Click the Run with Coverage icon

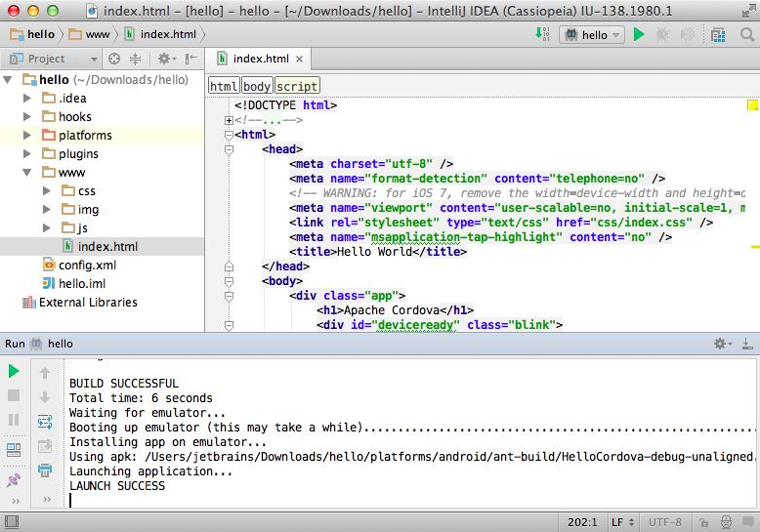coord(688,34)
